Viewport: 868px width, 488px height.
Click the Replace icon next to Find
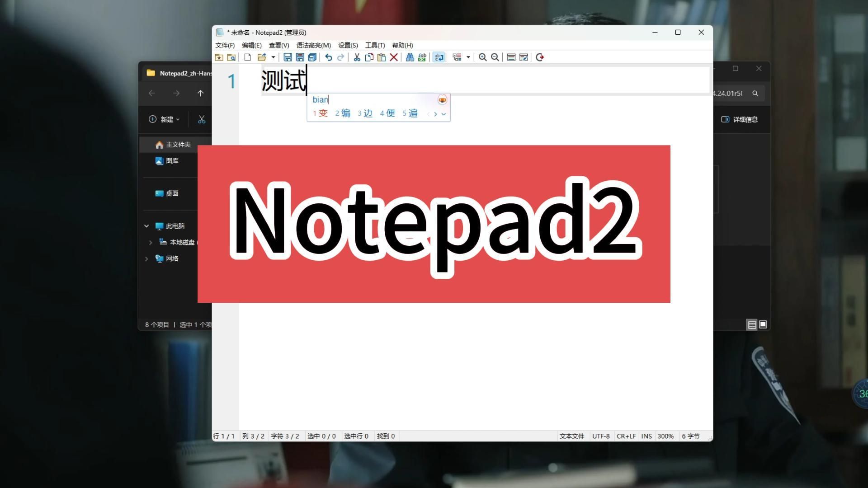point(422,57)
